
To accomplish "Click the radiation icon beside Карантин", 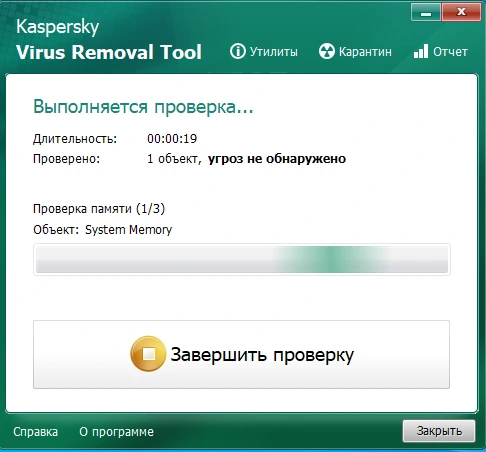I will pyautogui.click(x=326, y=52).
